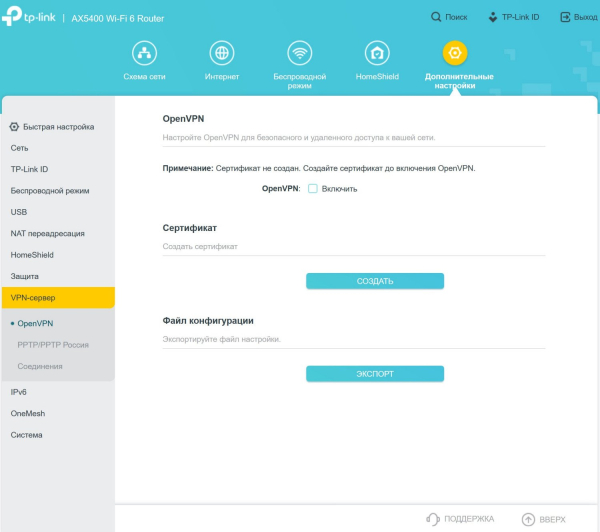Image resolution: width=600 pixels, height=532 pixels.
Task: Click the Сертификат section heading
Action: pyautogui.click(x=189, y=228)
